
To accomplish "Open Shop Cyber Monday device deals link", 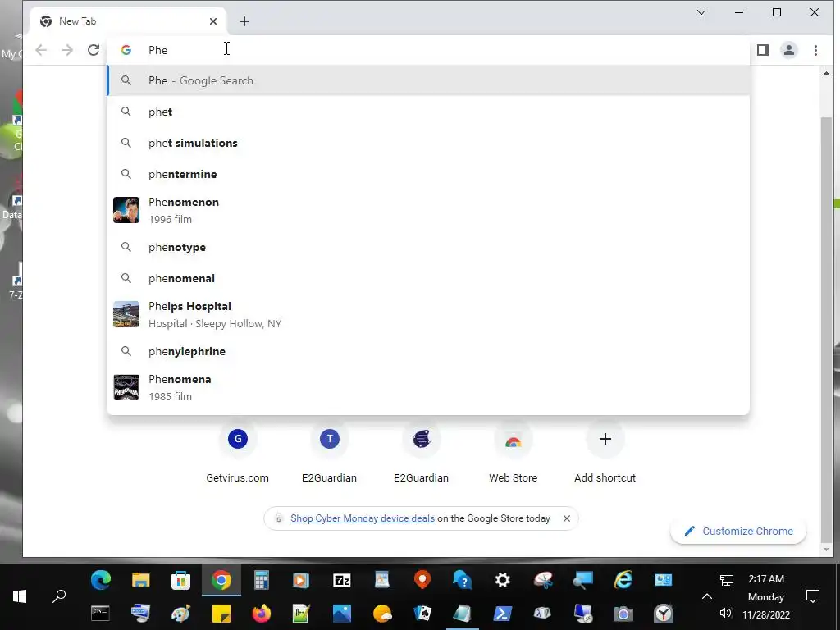I will 362,518.
